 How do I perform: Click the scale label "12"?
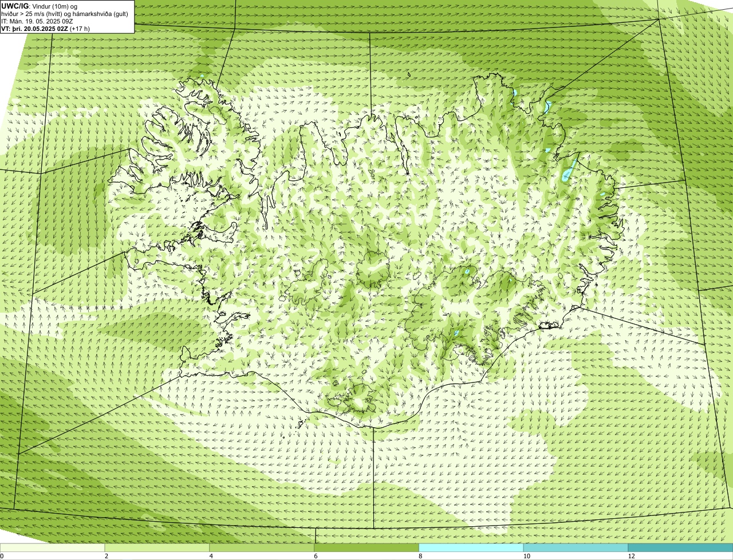click(630, 556)
